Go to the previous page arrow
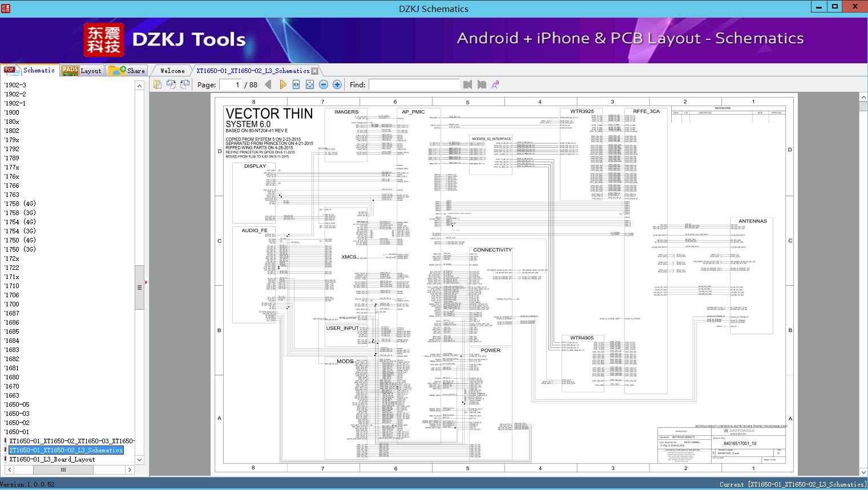Screen dimensions: 868x490 tap(268, 84)
